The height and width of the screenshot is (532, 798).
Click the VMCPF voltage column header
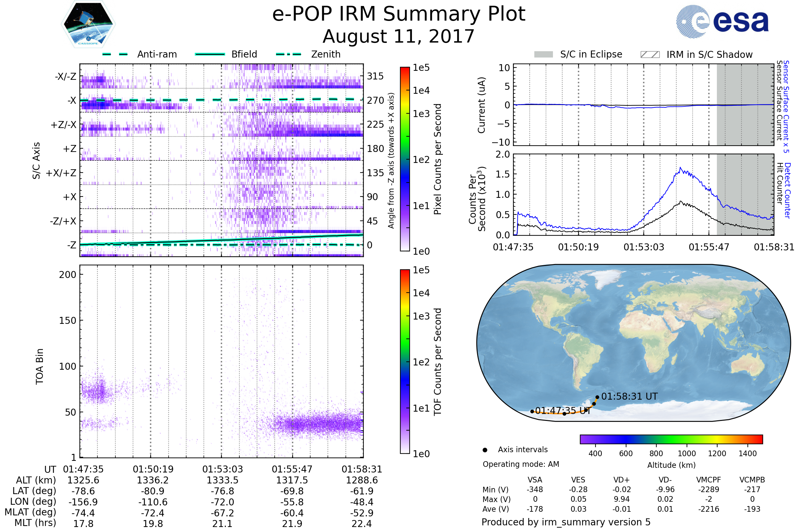point(709,480)
